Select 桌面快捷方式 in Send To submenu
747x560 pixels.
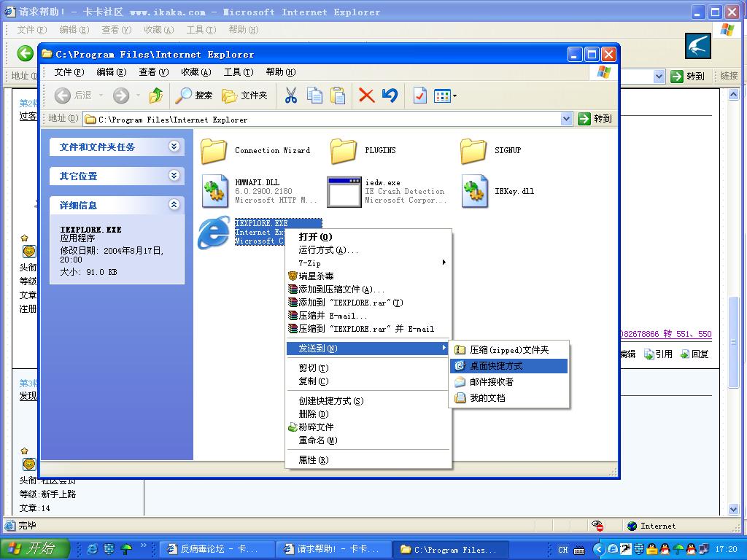509,366
